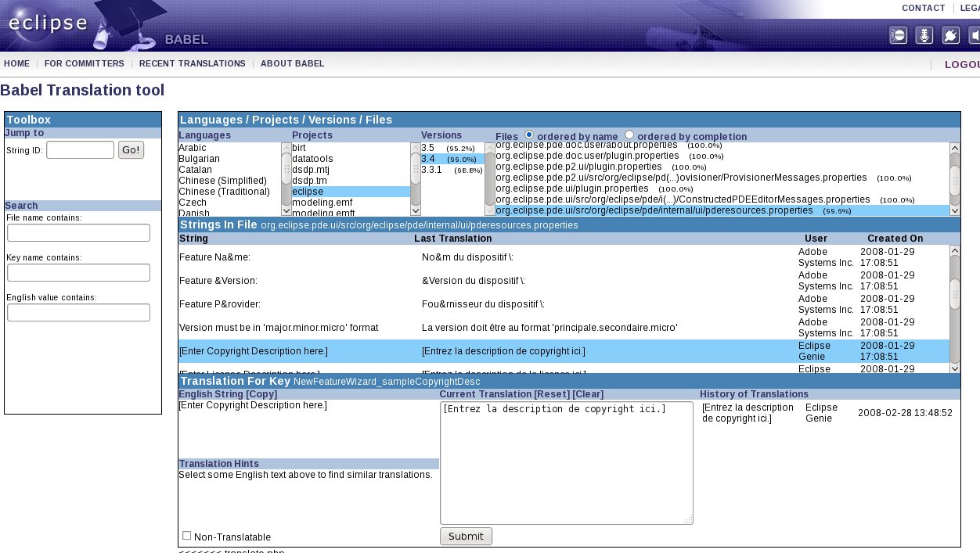The image size is (980, 553).
Task: Select Chinese (Simplified) language
Action: 229,181
